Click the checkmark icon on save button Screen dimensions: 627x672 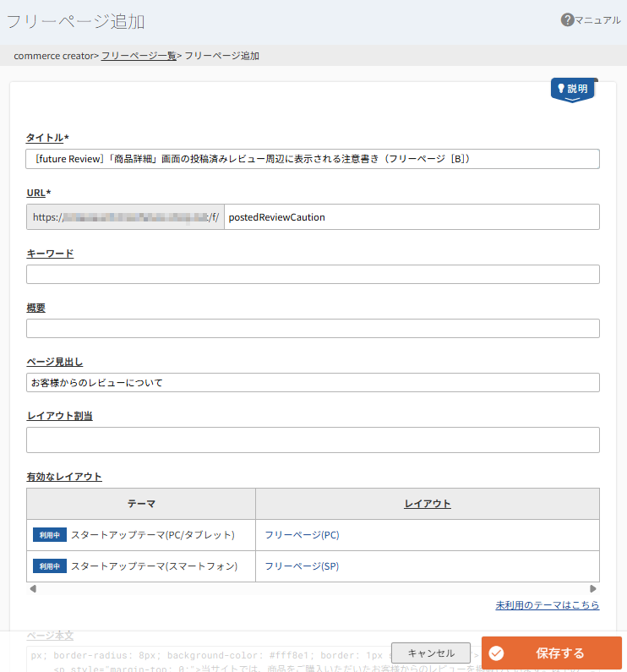(497, 653)
